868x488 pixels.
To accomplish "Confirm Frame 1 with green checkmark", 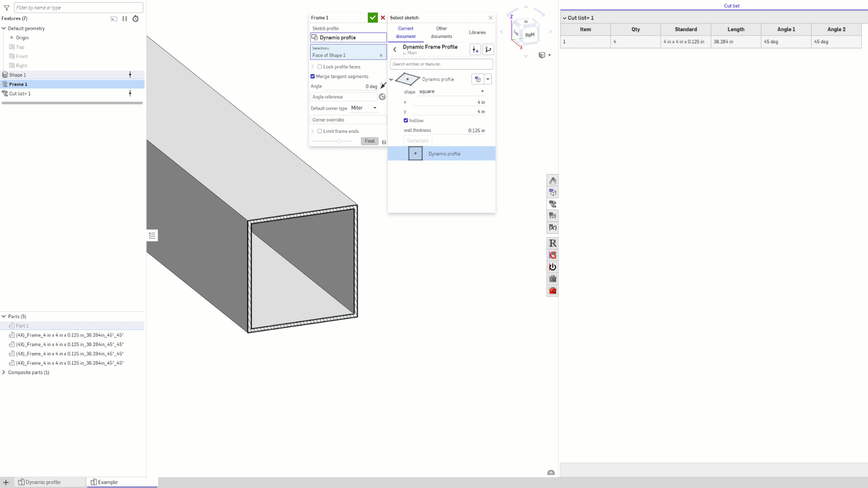I will tap(373, 18).
